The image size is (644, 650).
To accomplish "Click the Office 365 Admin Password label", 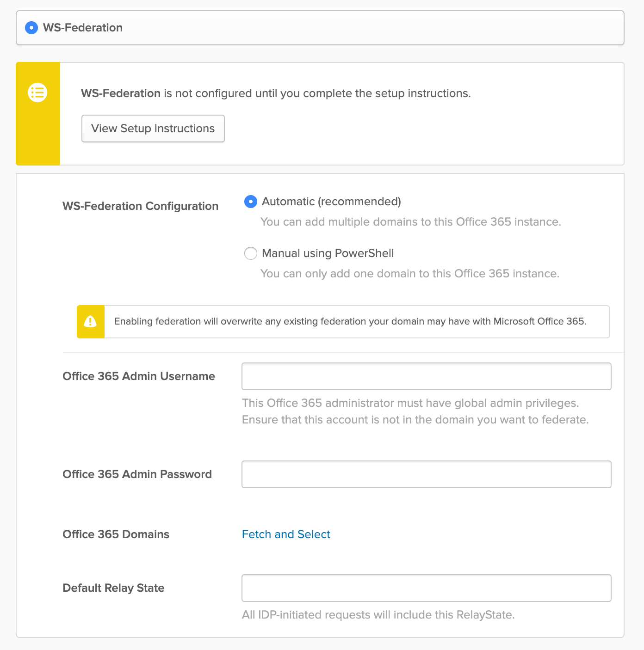I will [x=137, y=474].
